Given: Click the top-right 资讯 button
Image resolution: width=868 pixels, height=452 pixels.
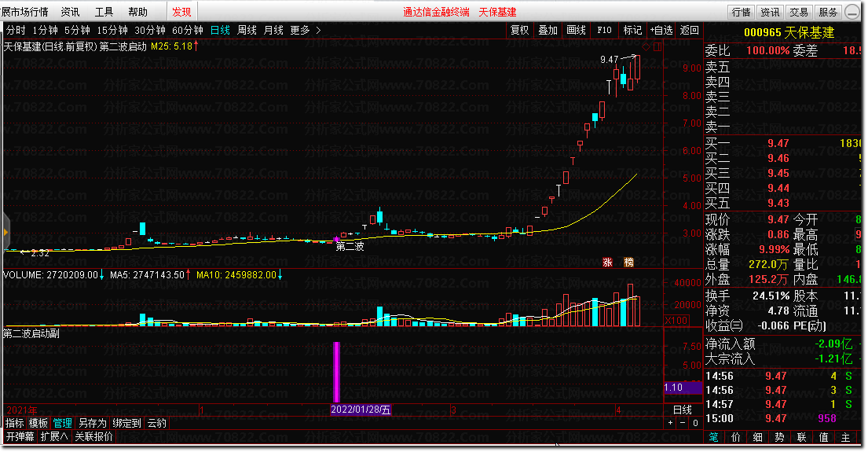Looking at the screenshot, I should click(770, 12).
